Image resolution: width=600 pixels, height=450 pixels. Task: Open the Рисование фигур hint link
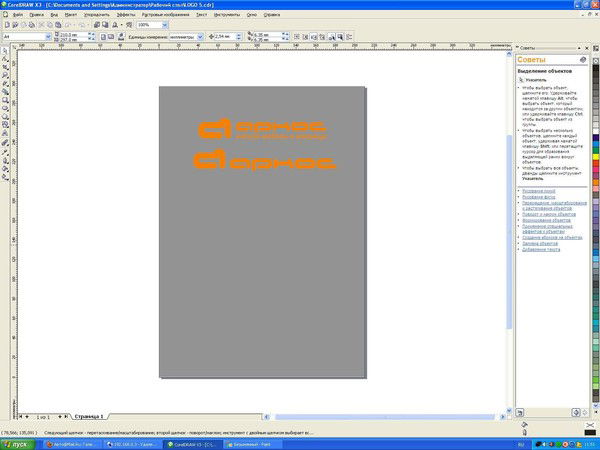click(x=536, y=196)
